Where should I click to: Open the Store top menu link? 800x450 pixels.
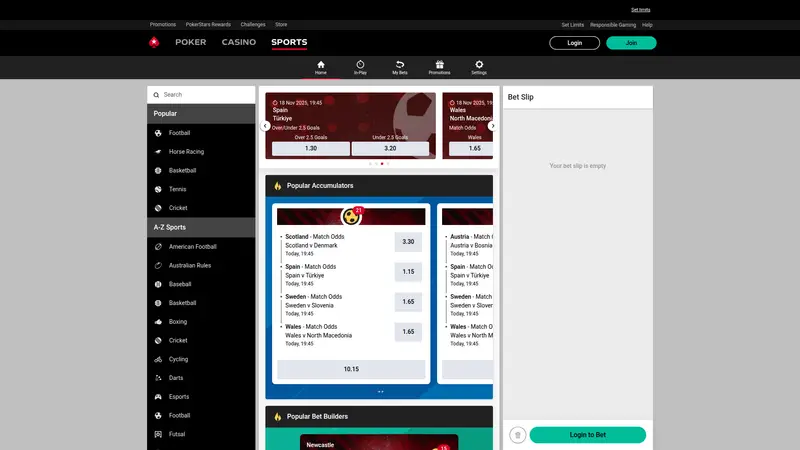[281, 24]
